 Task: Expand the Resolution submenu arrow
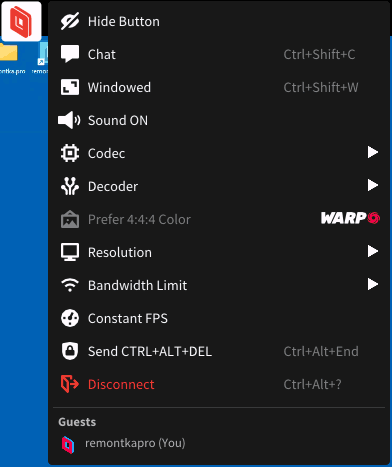(x=373, y=251)
